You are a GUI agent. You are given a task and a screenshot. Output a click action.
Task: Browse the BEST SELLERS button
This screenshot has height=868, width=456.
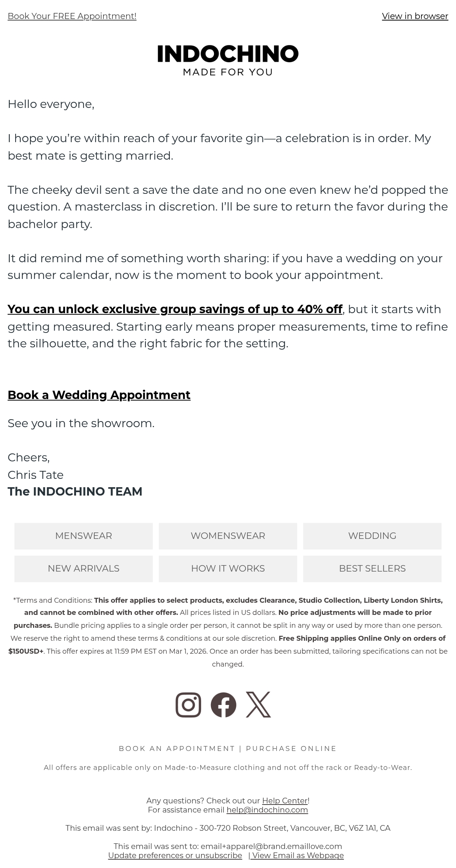click(372, 569)
